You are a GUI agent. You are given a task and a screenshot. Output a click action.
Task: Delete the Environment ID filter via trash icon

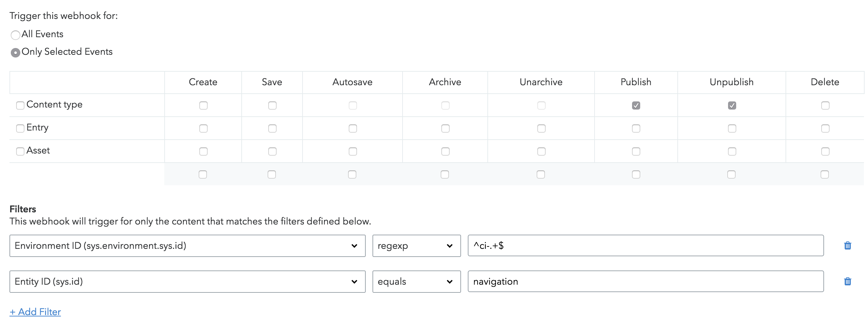coord(847,246)
